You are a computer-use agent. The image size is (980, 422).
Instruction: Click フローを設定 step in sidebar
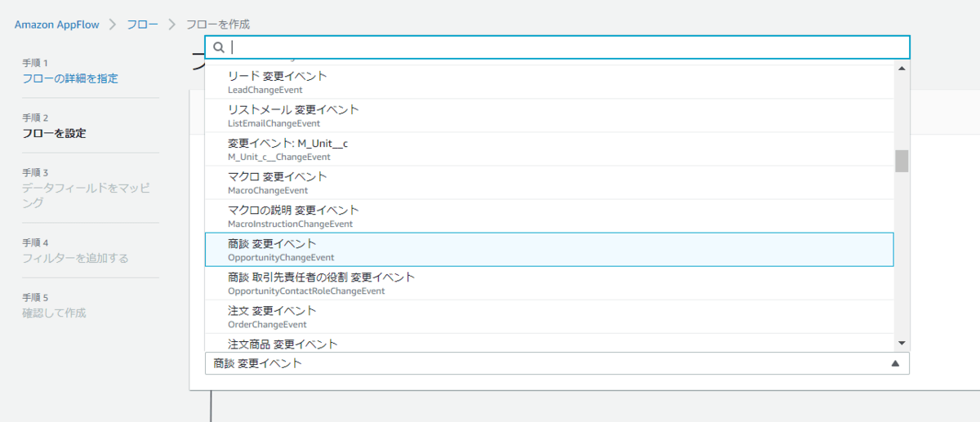54,133
